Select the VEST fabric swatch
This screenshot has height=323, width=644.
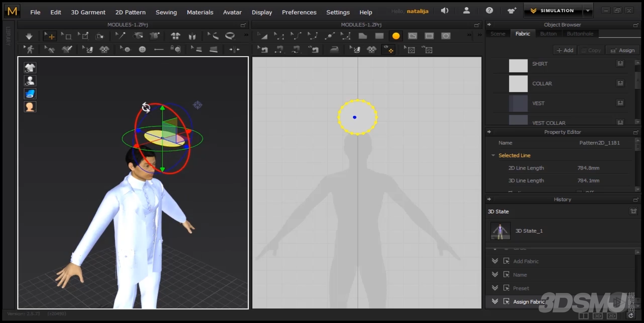(518, 103)
